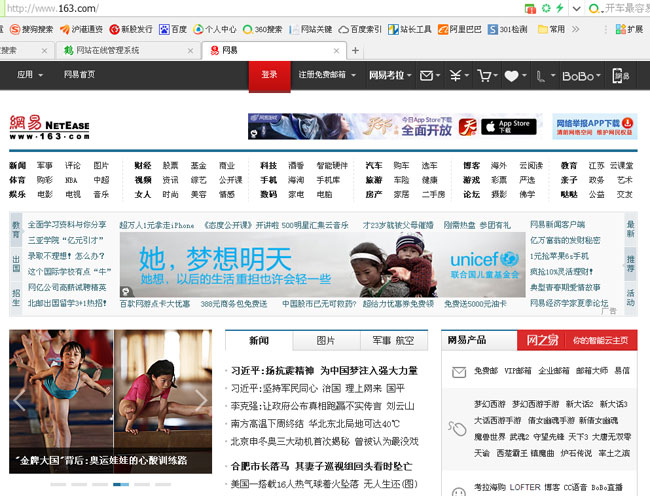This screenshot has width=650, height=496.
Task: Open the 百度索引 bookmark
Action: coord(360,29)
